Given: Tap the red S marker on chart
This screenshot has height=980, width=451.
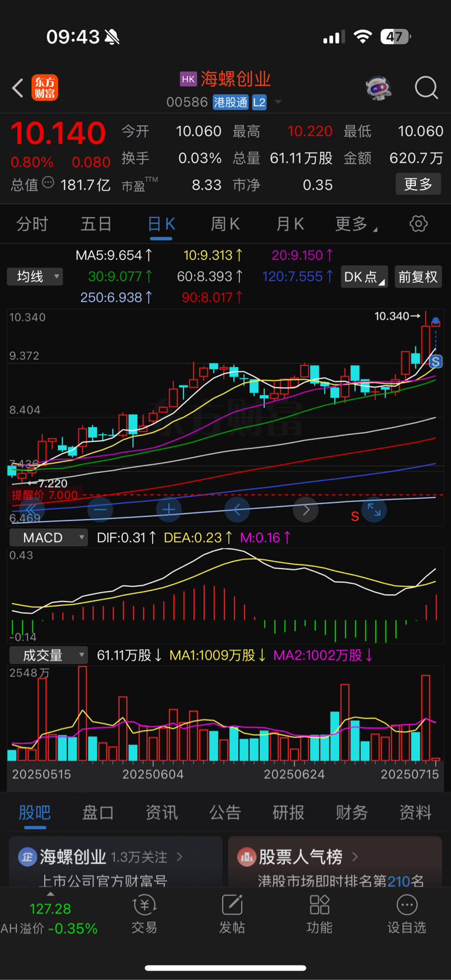Looking at the screenshot, I should (x=355, y=516).
